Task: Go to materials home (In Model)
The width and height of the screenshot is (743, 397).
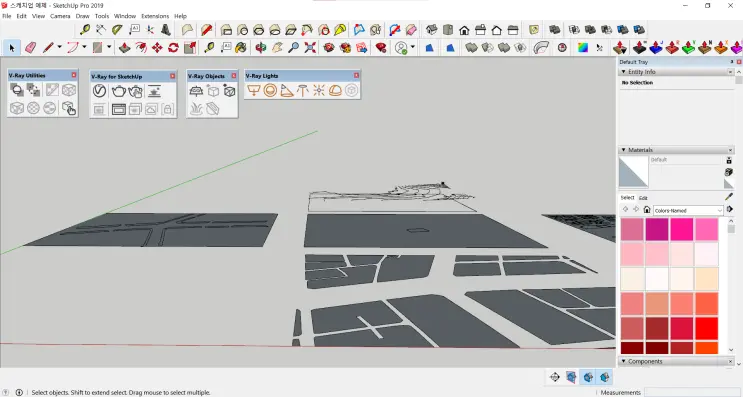Action: coord(647,209)
